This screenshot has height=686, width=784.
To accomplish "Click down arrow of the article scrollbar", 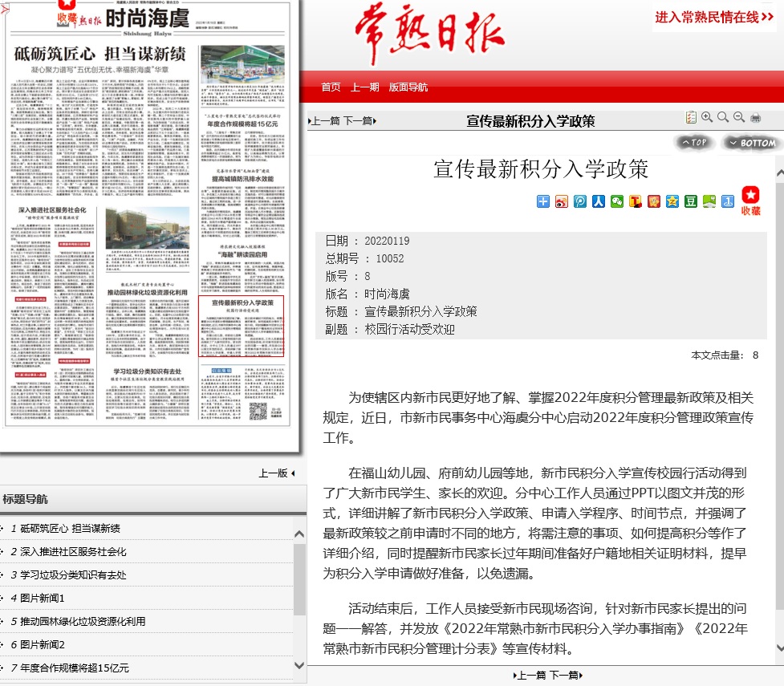I will pos(780,648).
